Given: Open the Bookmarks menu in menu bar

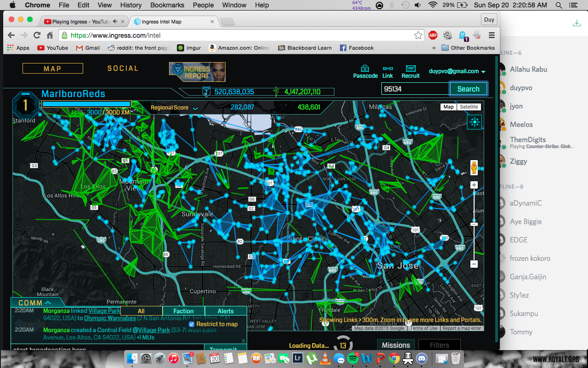Looking at the screenshot, I should [167, 5].
